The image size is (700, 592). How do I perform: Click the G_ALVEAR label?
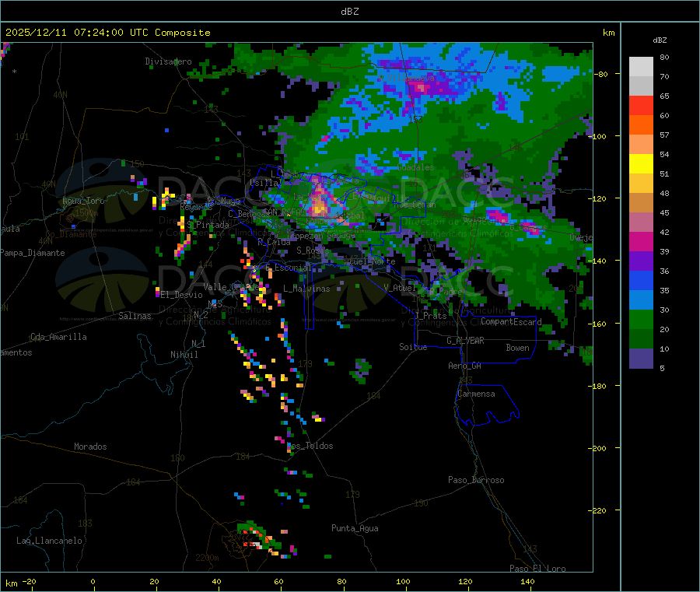tap(465, 341)
